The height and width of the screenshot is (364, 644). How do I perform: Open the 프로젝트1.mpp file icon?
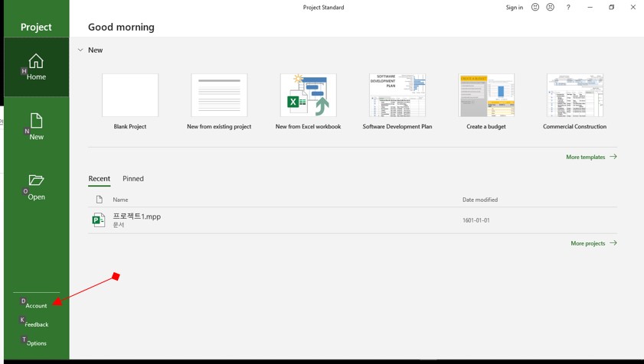click(99, 220)
